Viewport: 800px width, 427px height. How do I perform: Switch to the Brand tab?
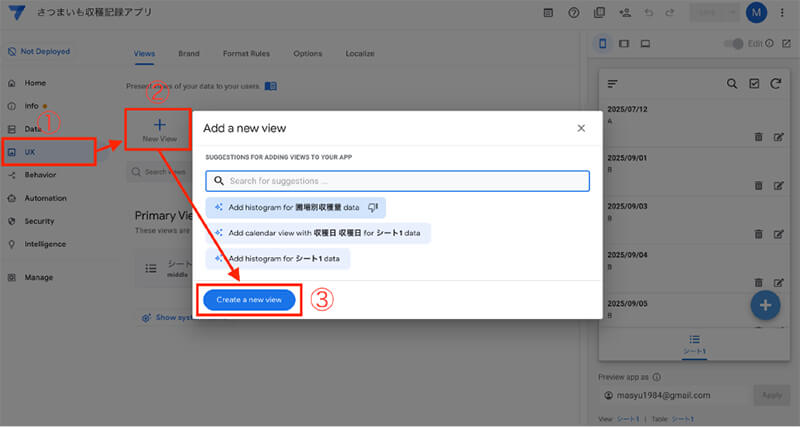click(x=188, y=53)
